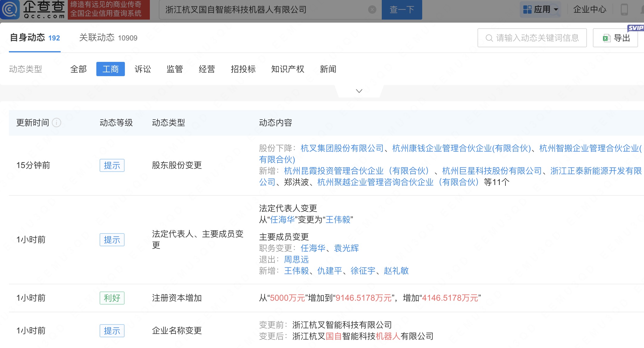Screen dimensions: 644x348
Task: Click the info icon beside 更新时间
Action: tap(56, 123)
